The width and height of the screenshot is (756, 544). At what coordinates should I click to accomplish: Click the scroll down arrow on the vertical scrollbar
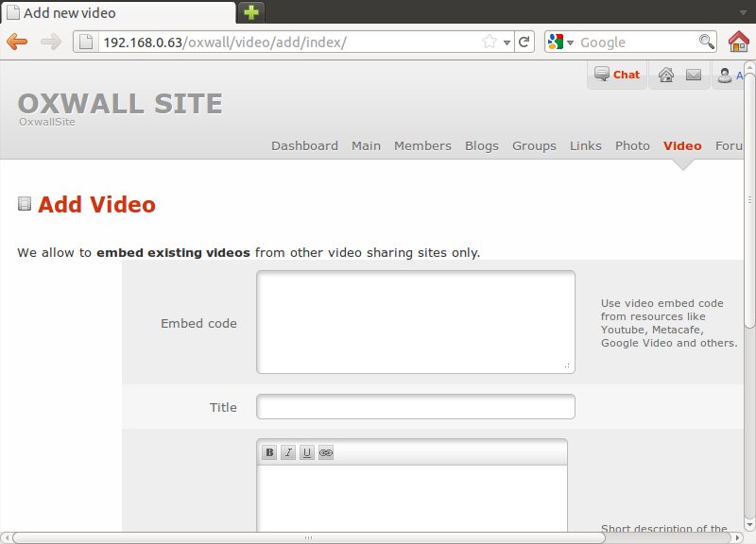coord(749,525)
